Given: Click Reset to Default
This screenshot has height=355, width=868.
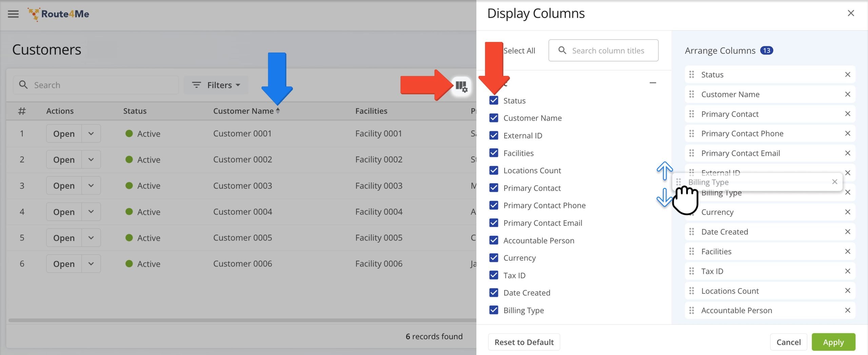Looking at the screenshot, I should click(524, 342).
